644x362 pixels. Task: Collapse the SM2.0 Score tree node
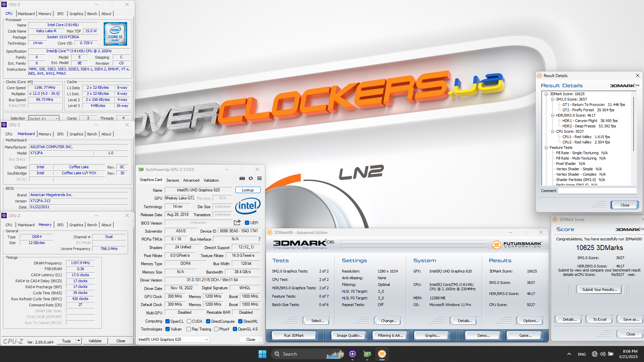click(552, 99)
